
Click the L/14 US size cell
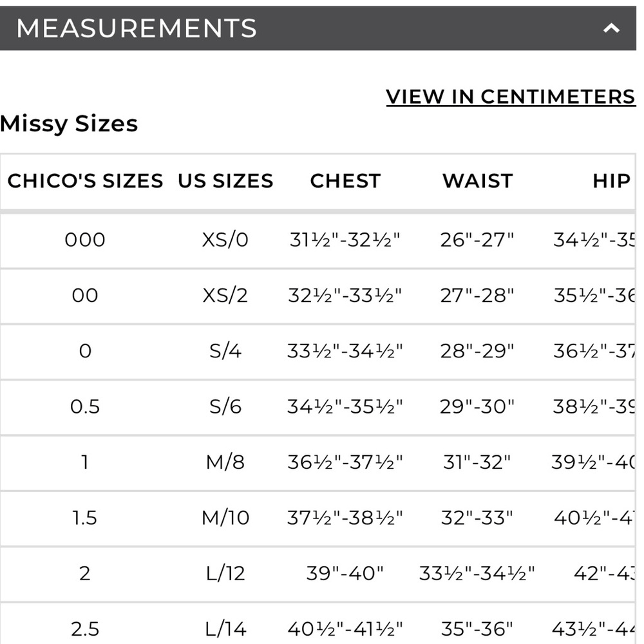point(225,628)
